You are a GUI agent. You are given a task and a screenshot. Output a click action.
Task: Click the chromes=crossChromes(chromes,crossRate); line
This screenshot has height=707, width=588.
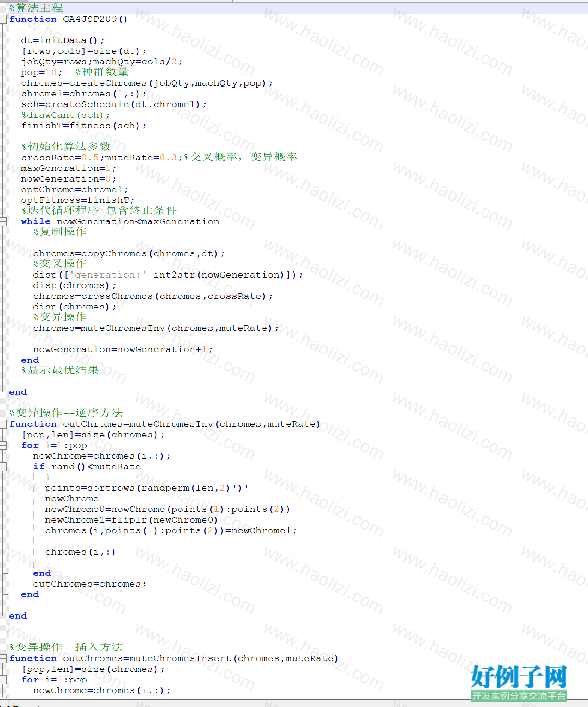point(153,296)
